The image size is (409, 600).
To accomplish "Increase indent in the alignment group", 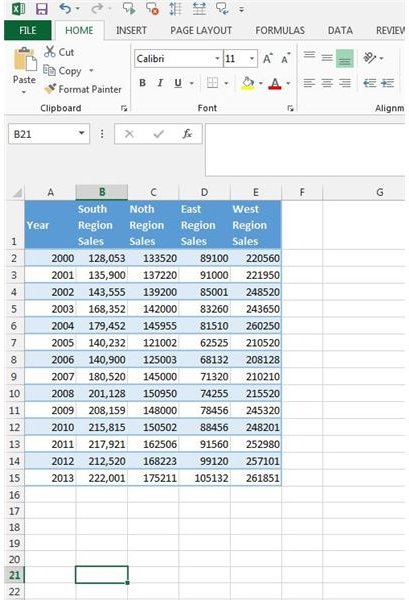I will coord(388,83).
